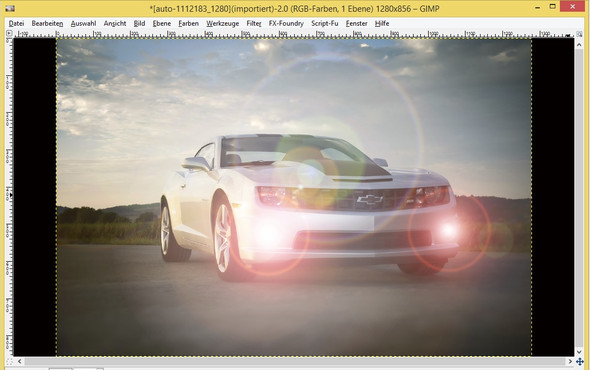The image size is (590, 370).
Task: Expand the Filter menu
Action: [x=254, y=23]
